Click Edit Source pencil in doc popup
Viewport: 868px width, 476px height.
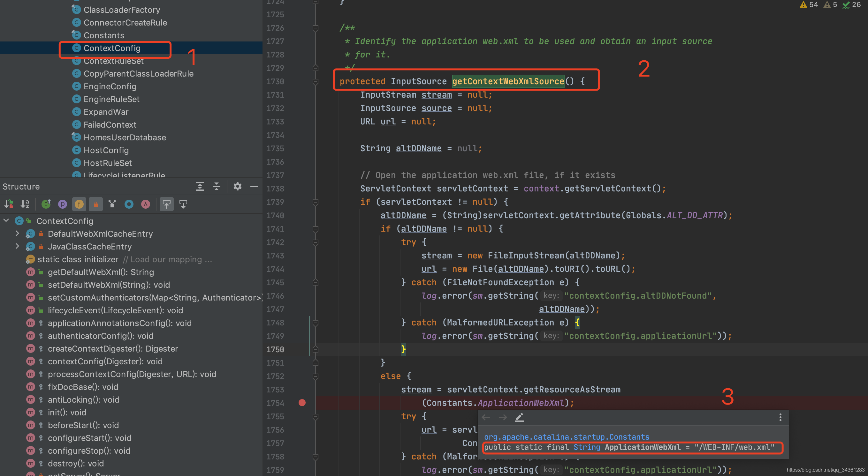[x=519, y=417]
